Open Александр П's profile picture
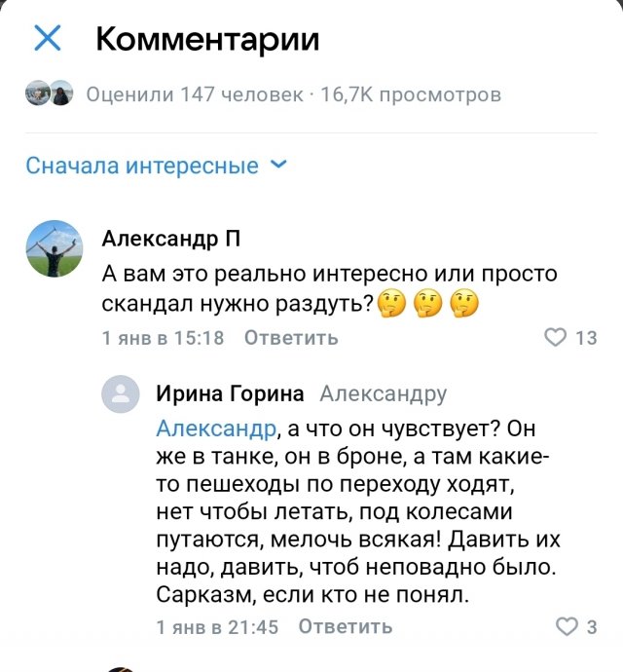This screenshot has width=623, height=672. pyautogui.click(x=53, y=248)
